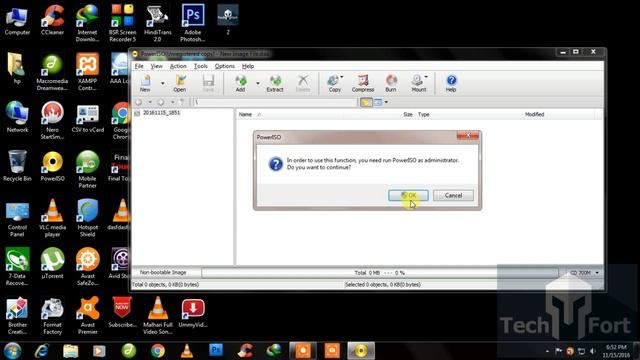Click the Total 0 MB capacity bar
This screenshot has width=640, height=360.
(x=380, y=273)
